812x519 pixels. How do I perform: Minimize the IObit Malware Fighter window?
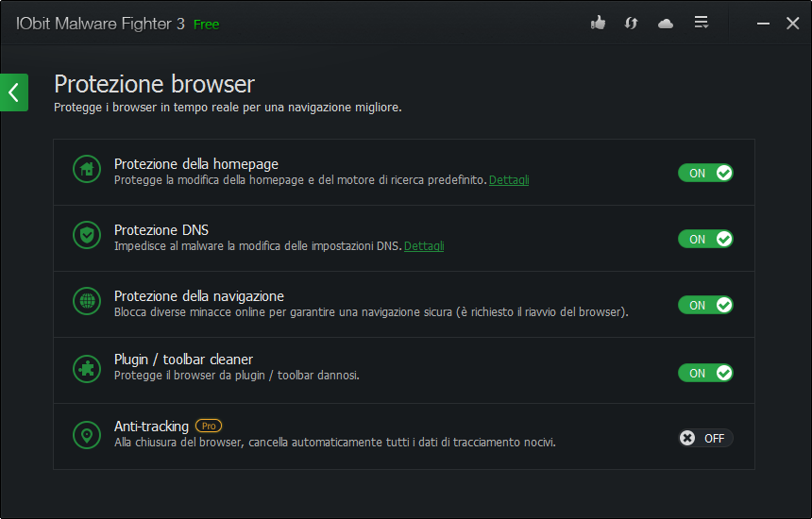pos(763,24)
